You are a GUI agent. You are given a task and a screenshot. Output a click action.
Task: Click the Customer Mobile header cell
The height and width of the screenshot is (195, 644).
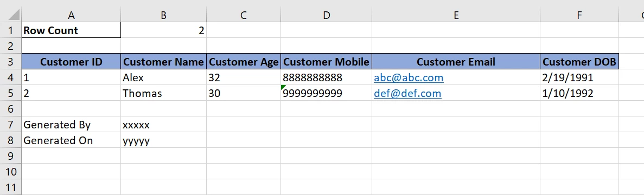click(x=326, y=61)
